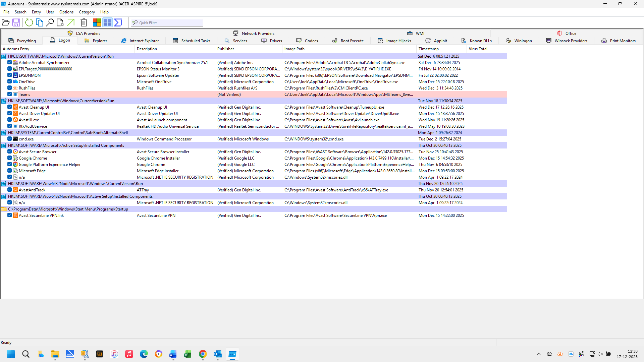The width and height of the screenshot is (644, 362).
Task: Refresh the autoruns scan with green arrow
Action: pyautogui.click(x=29, y=22)
